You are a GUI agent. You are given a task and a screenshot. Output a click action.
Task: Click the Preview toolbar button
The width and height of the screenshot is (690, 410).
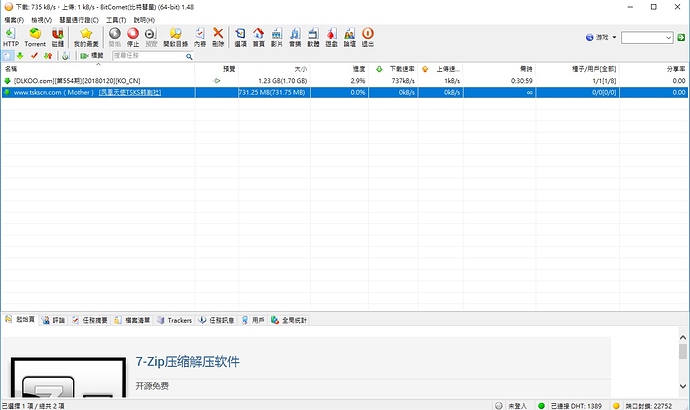pyautogui.click(x=151, y=37)
